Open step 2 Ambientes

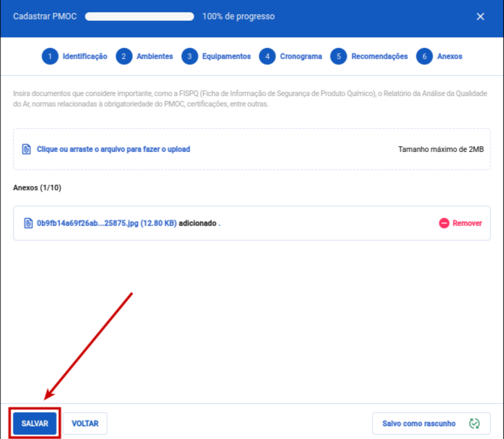pyautogui.click(x=145, y=56)
